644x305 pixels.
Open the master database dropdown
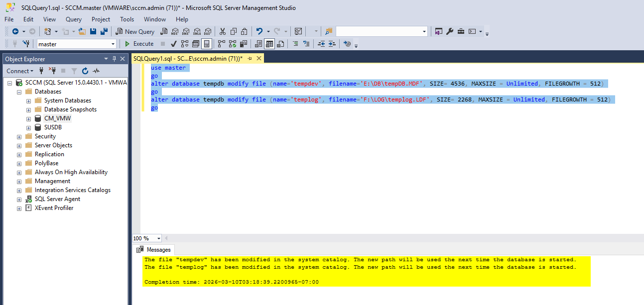[113, 44]
